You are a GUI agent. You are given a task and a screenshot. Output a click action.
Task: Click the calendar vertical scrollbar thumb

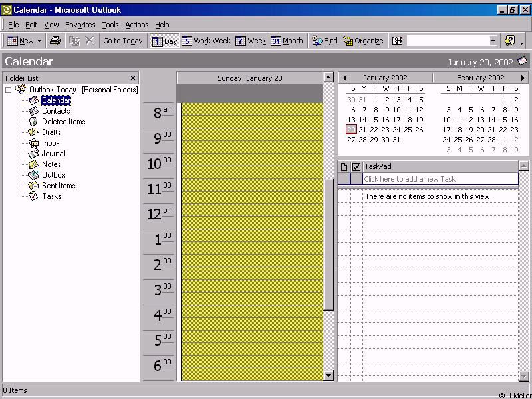[328, 243]
